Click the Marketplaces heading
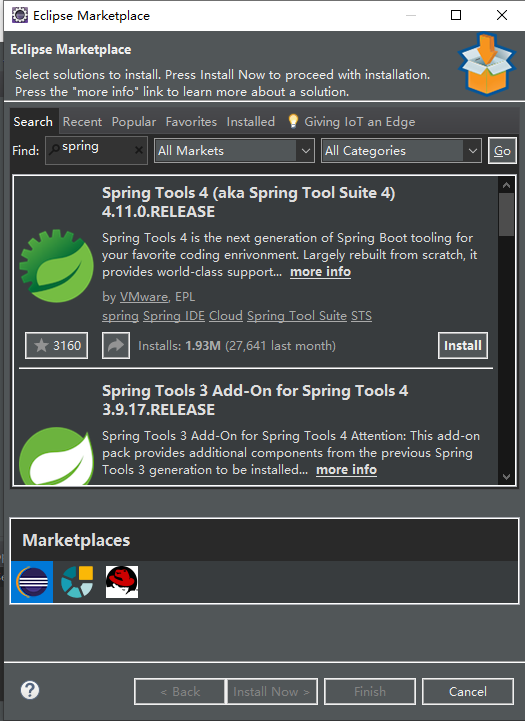Viewport: 525px width, 721px height. click(76, 540)
